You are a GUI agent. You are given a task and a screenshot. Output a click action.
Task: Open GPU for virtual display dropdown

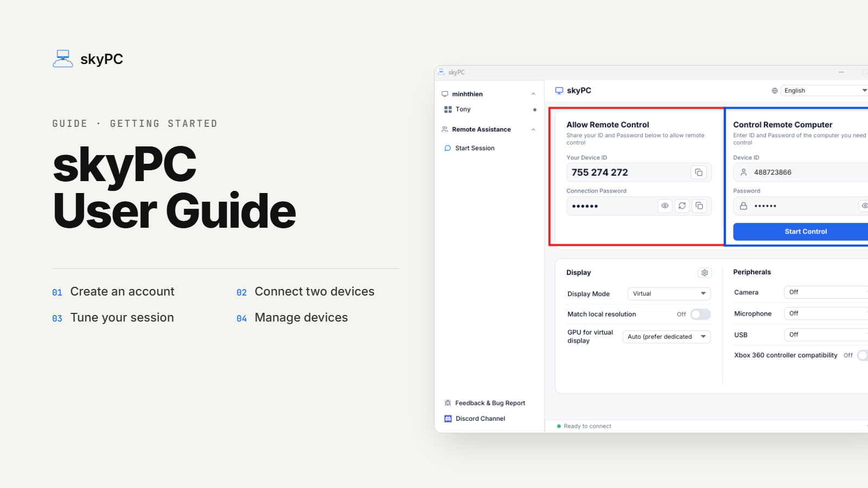click(x=667, y=337)
